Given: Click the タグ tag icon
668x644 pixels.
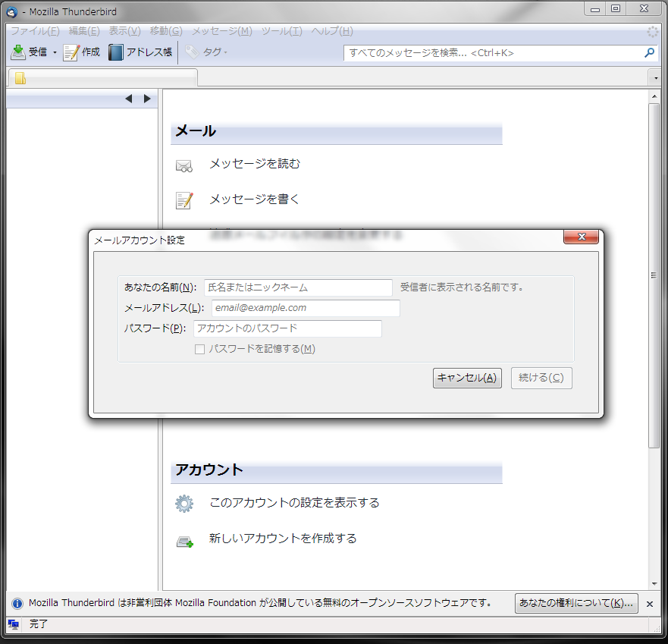Looking at the screenshot, I should [192, 52].
